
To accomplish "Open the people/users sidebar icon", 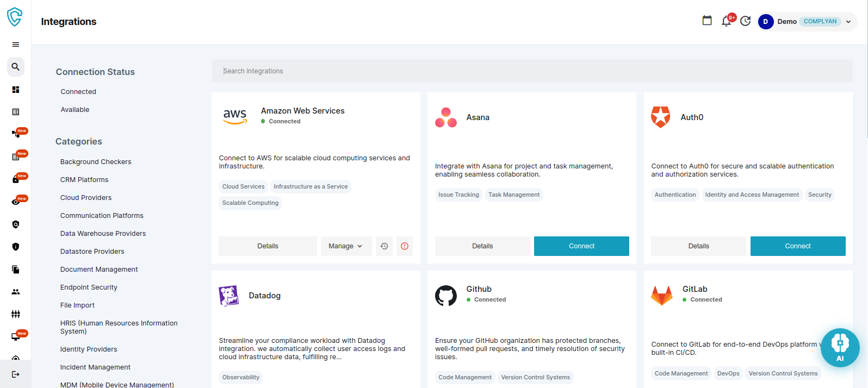I will click(x=16, y=292).
